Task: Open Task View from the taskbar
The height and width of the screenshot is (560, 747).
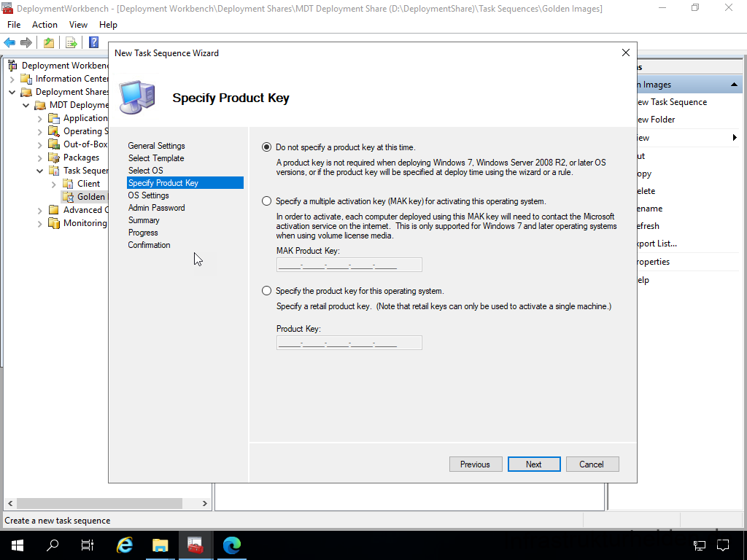Action: pos(88,545)
